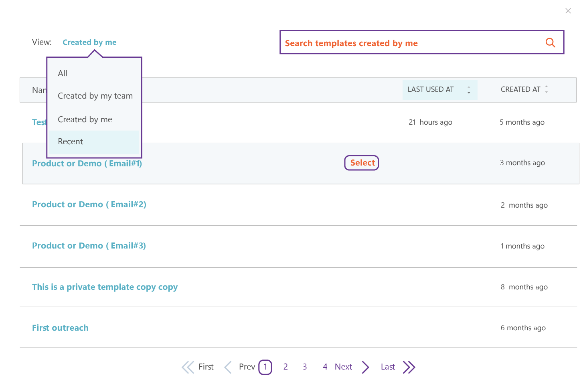Open the View filter dropdown
The height and width of the screenshot is (392, 581).
(x=89, y=42)
